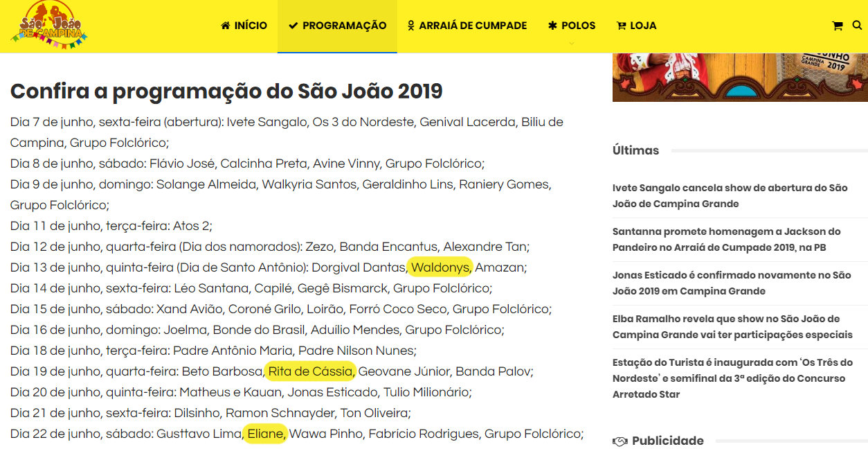This screenshot has height=449, width=868.
Task: Open Estação do Turista inauguration article
Action: point(729,378)
